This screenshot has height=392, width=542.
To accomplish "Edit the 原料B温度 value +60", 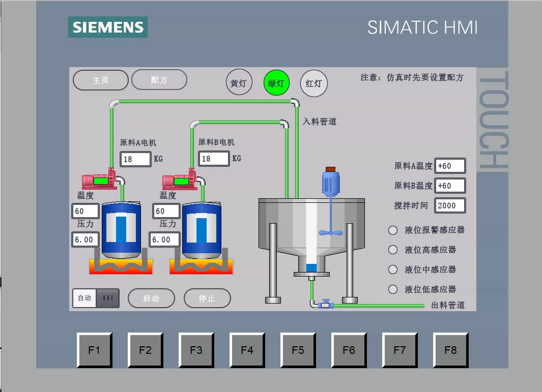I will (x=450, y=186).
